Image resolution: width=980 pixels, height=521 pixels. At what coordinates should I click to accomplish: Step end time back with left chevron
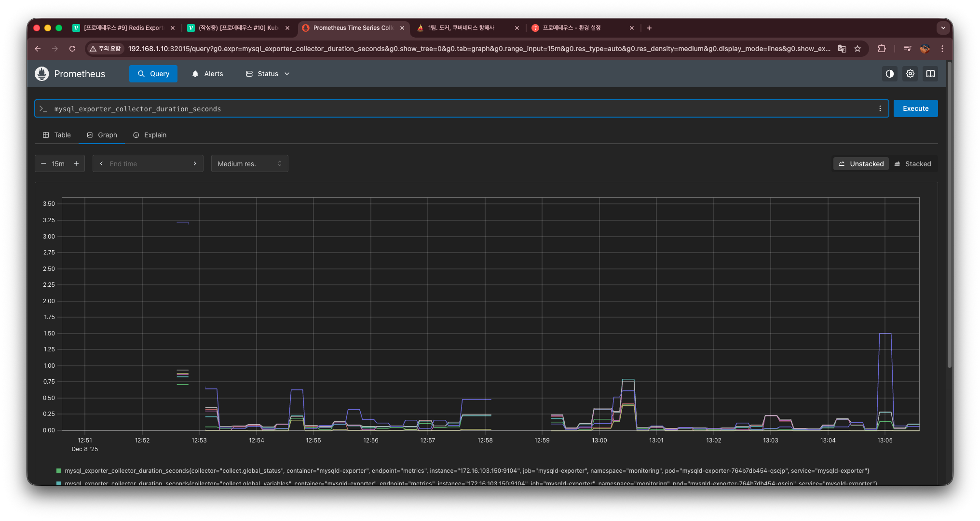click(x=101, y=164)
